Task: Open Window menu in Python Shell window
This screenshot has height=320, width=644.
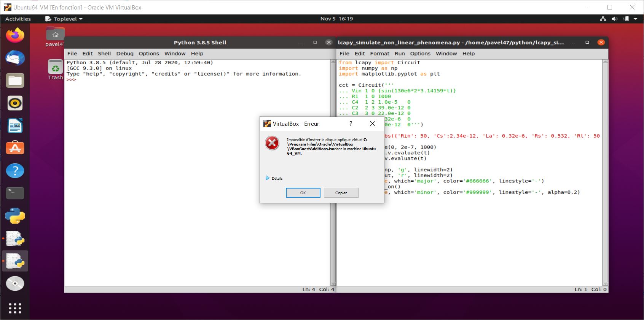Action: (x=175, y=54)
